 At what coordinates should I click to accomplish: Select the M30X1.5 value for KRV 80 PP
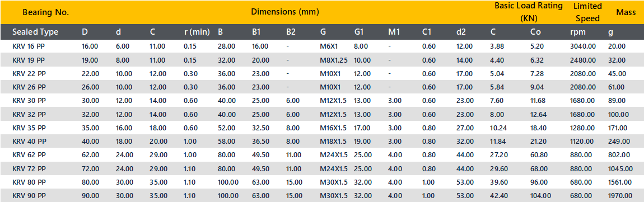point(334,182)
